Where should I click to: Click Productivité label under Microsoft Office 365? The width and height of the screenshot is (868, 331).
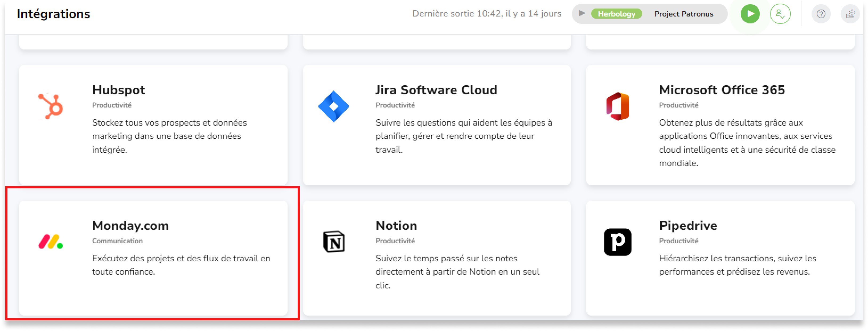(678, 105)
